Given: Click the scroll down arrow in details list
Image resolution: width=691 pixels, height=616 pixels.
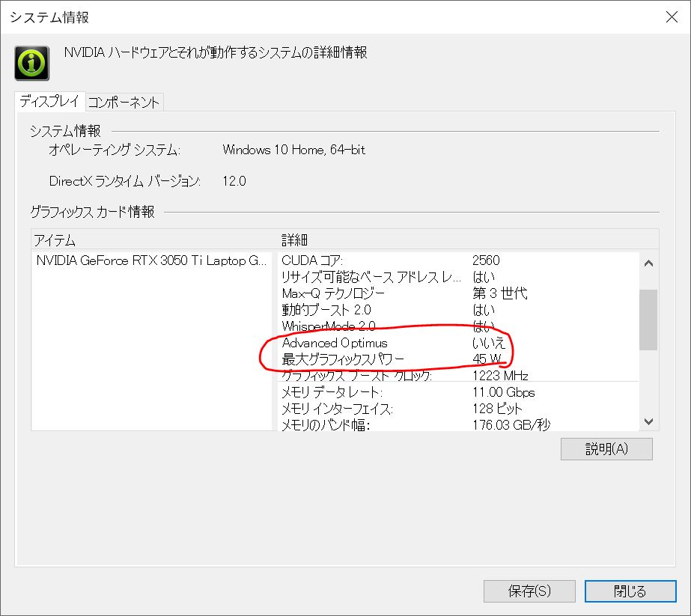Looking at the screenshot, I should (x=648, y=421).
